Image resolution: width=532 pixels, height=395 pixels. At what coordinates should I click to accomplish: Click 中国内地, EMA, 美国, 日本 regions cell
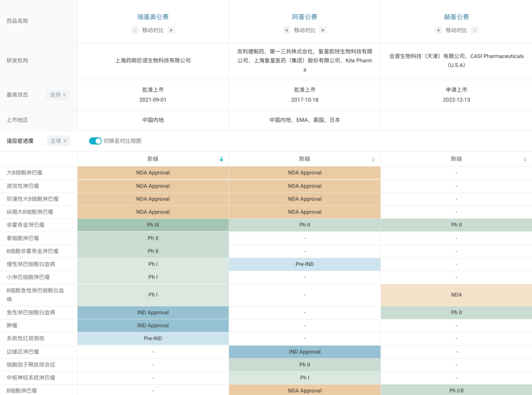coord(305,120)
